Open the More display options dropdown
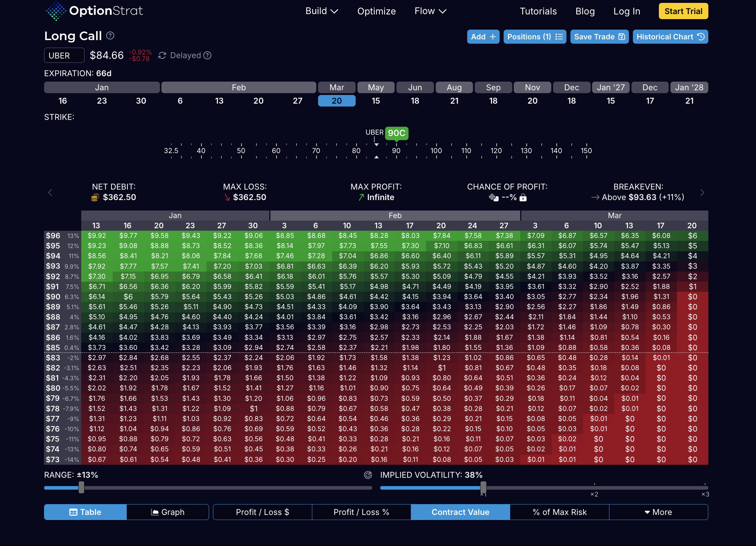 tap(658, 512)
